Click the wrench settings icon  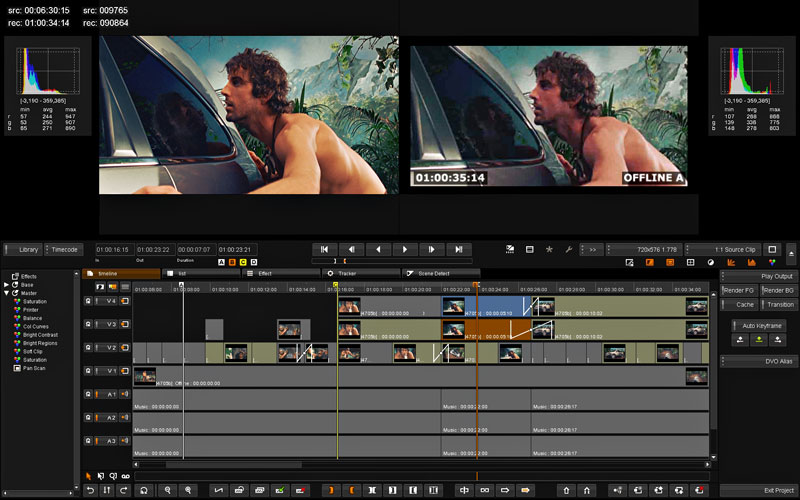[x=568, y=249]
